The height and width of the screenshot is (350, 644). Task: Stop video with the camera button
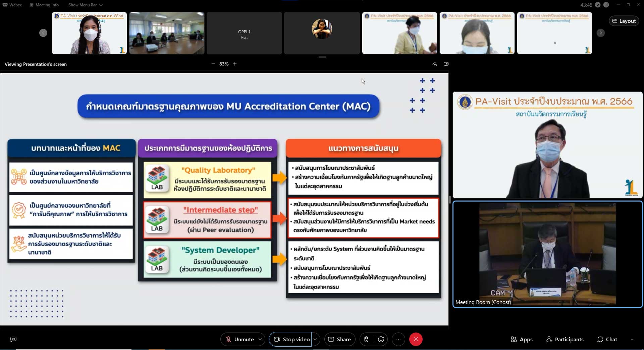click(290, 339)
